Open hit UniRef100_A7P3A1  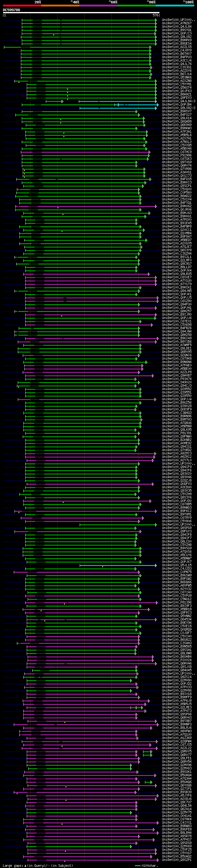coord(176,132)
